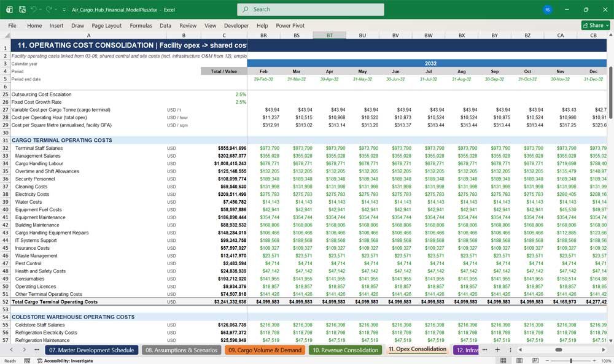Select the Total / Value header cell
Image resolution: width=614 pixels, height=364 pixels.
pyautogui.click(x=224, y=71)
